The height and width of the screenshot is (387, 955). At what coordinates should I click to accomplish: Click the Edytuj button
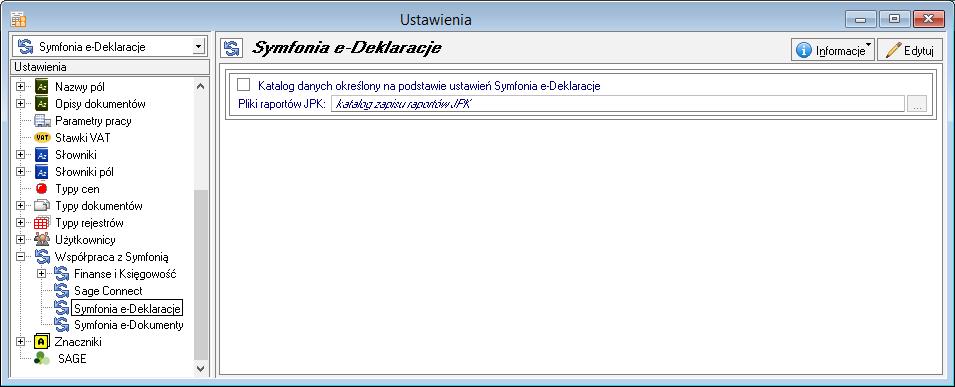coord(910,50)
